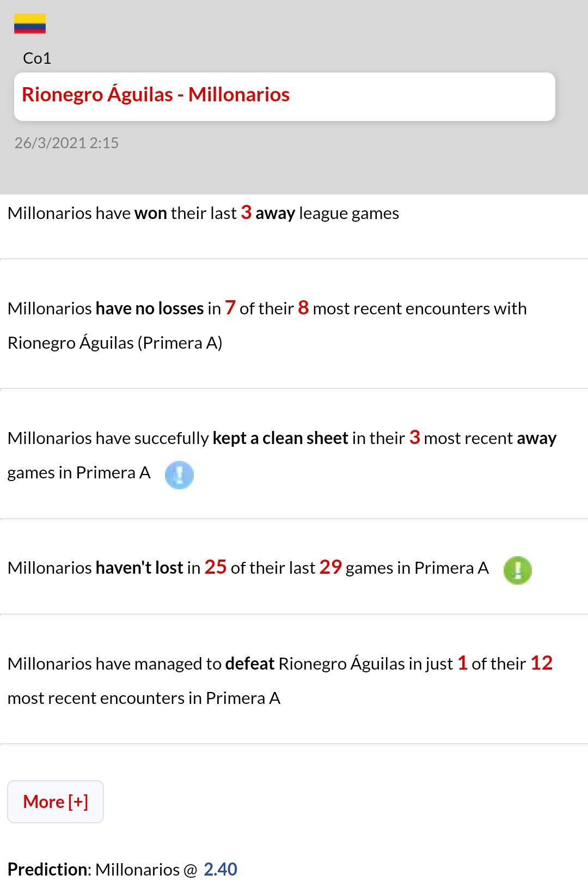The image size is (588, 893).
Task: Click the red number 29 in unbeaten stat
Action: click(330, 567)
